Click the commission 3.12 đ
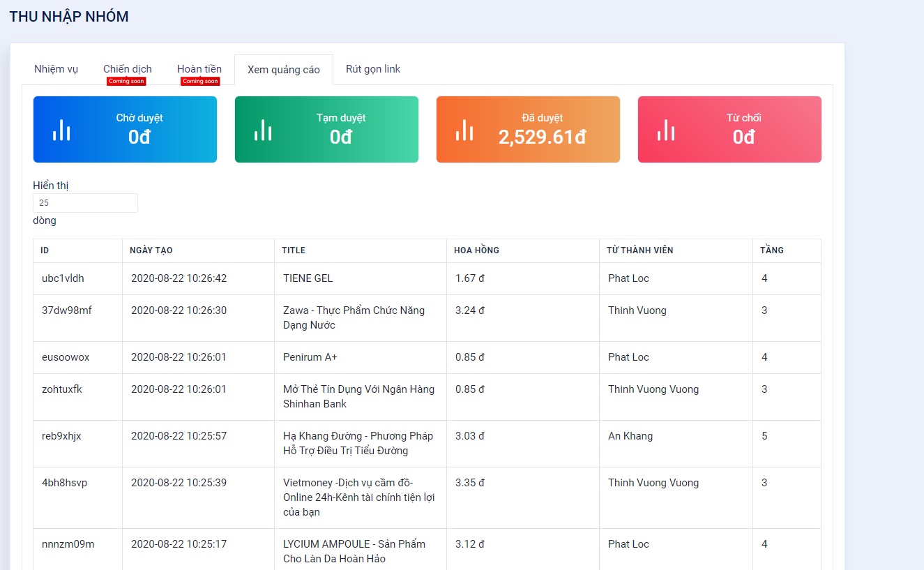The height and width of the screenshot is (570, 924). tap(470, 544)
